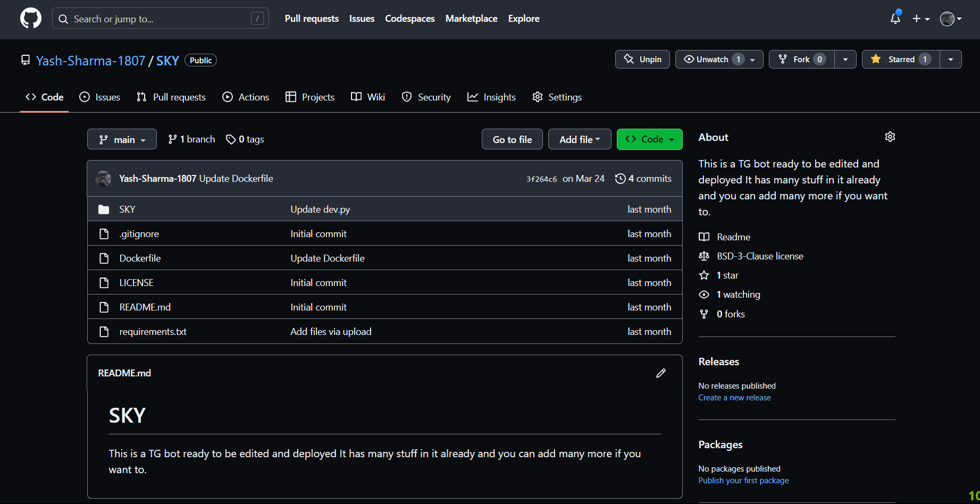Click the user avatar in the top bar
980x504 pixels.
(947, 19)
